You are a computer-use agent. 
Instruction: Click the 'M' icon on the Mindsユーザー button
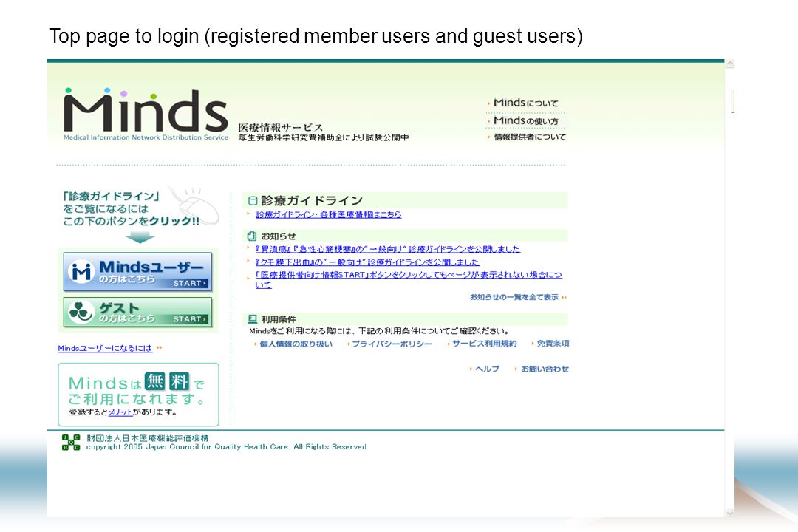81,272
